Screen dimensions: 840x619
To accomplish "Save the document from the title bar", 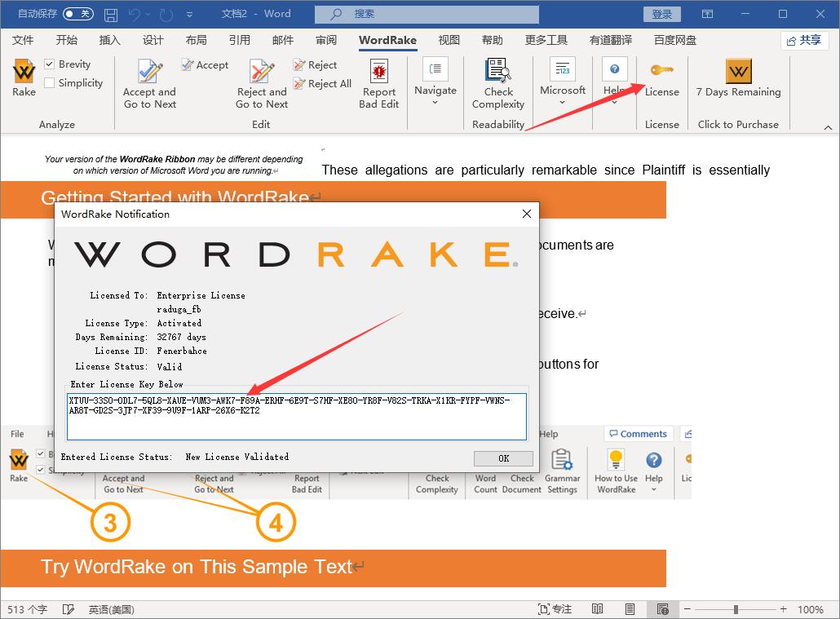I will [x=110, y=15].
